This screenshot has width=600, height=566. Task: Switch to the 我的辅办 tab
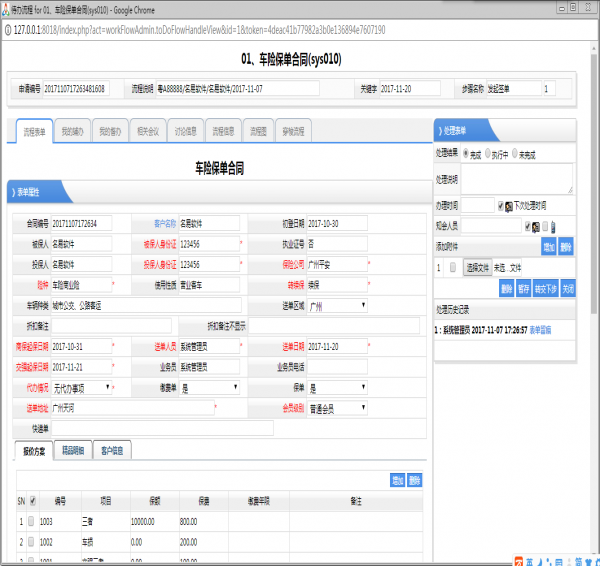[72, 131]
